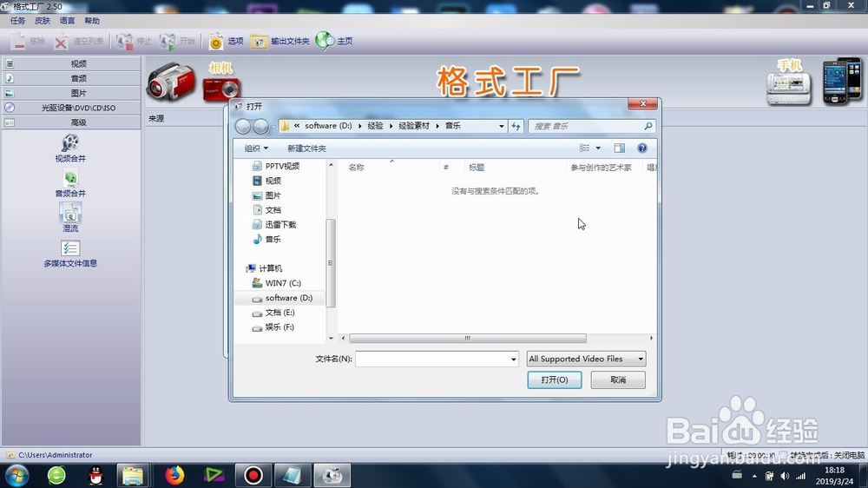Open the help question mark in dialog
Screen dimensions: 868x488
(x=642, y=148)
